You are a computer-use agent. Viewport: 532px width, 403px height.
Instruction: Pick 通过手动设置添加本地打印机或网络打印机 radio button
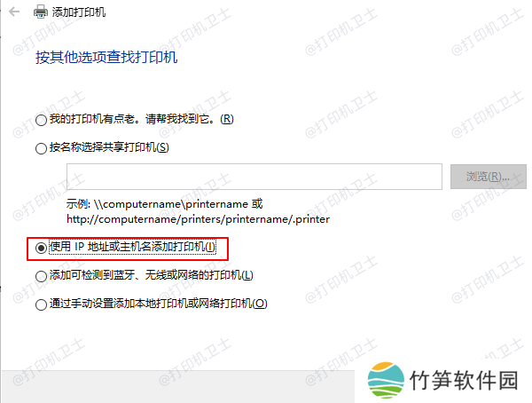coord(41,304)
